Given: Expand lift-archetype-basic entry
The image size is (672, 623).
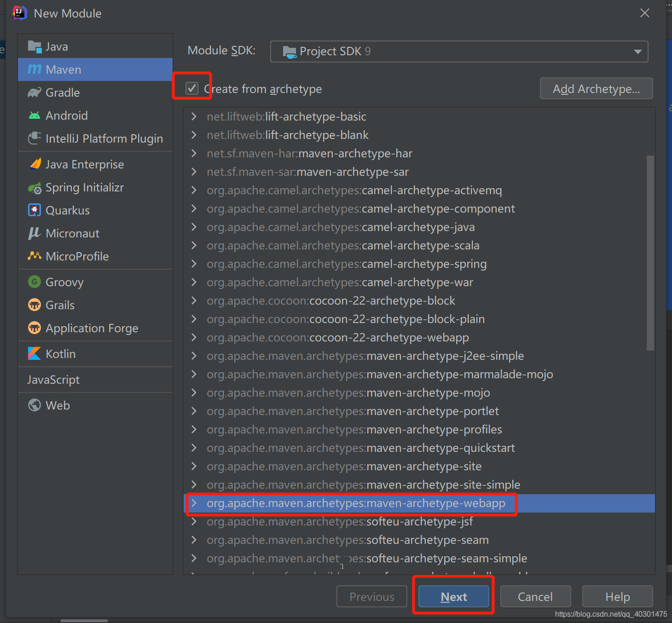Looking at the screenshot, I should 194,116.
